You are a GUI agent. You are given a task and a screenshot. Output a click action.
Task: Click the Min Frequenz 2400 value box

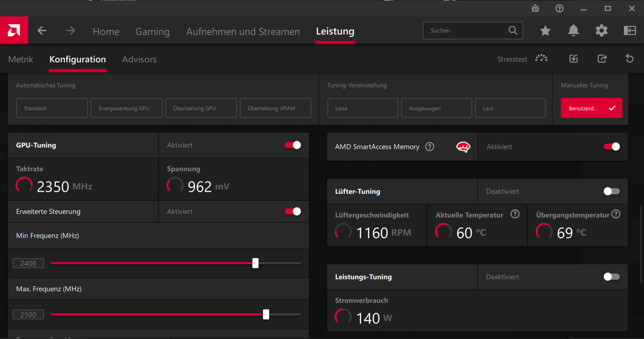(x=28, y=263)
